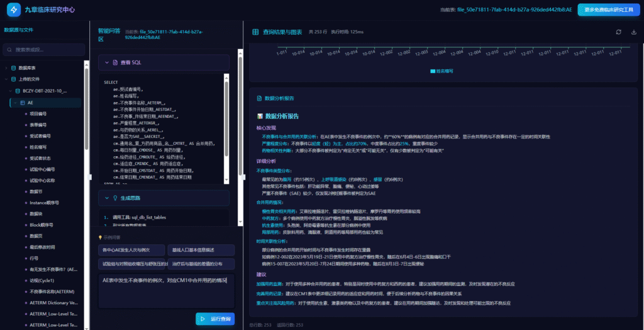Toggle the 姓名缩写 chart legend series
Image resolution: width=644 pixels, height=330 pixels.
[441, 71]
